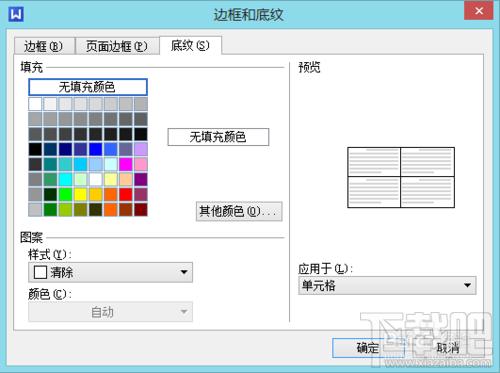Pick the lavender swatch
500x373 pixels.
click(x=141, y=149)
